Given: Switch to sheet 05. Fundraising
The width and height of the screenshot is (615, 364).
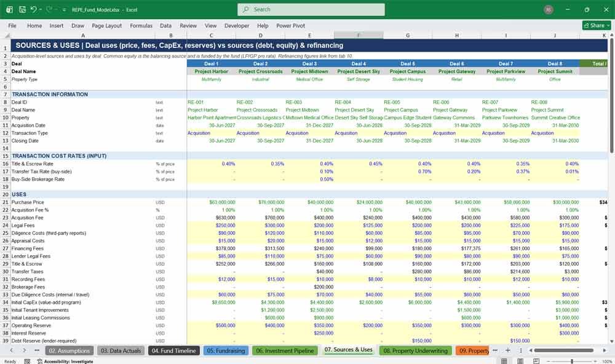Looking at the screenshot, I should click(226, 350).
